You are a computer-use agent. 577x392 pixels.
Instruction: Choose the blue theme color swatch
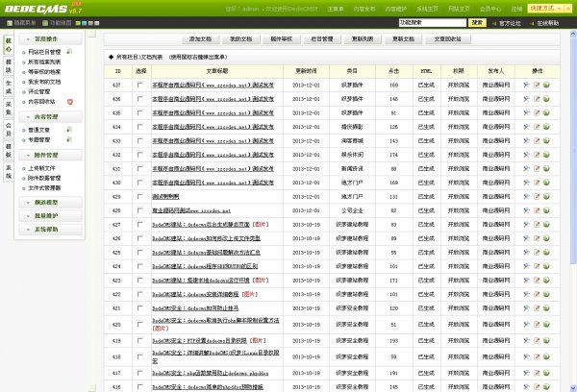(x=85, y=23)
